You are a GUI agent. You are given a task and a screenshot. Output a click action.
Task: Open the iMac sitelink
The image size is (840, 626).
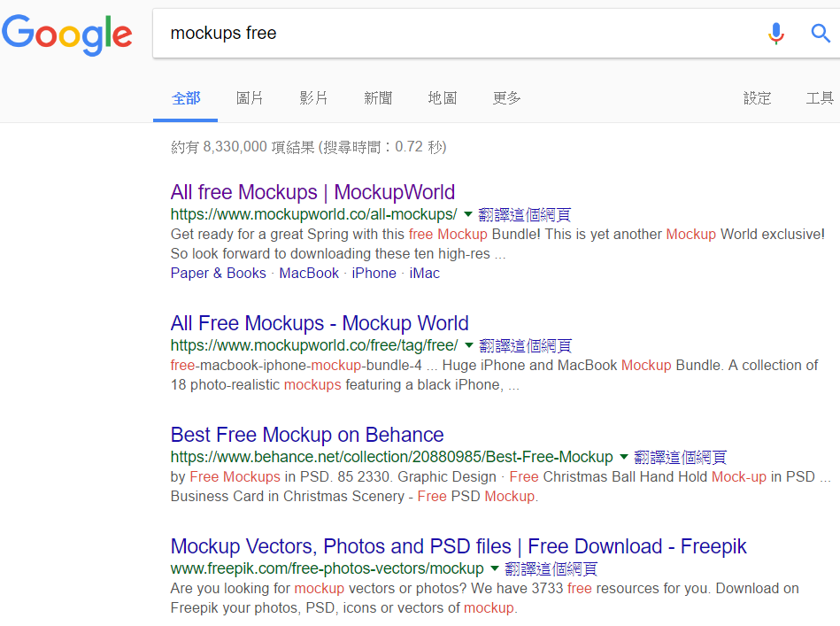tap(424, 273)
